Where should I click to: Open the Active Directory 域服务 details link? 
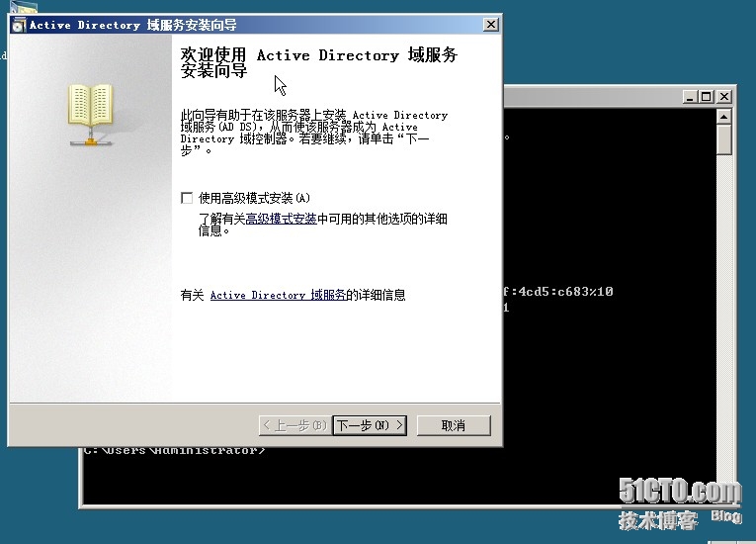pyautogui.click(x=278, y=295)
